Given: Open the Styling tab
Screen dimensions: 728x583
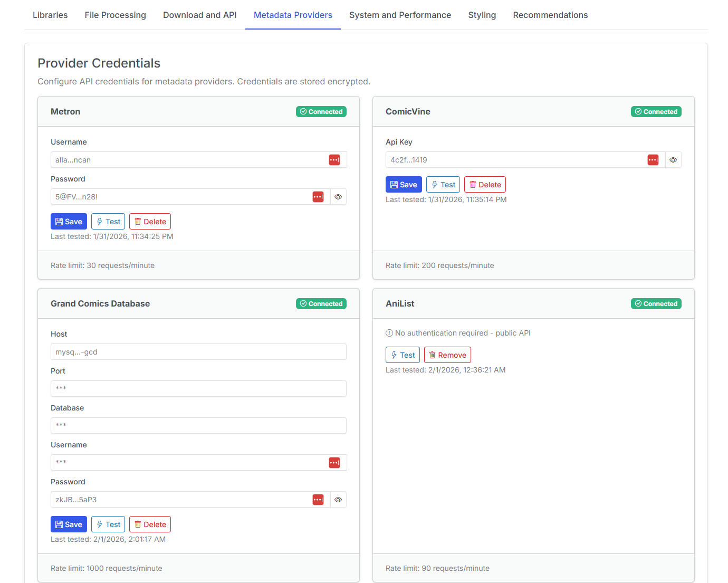Looking at the screenshot, I should tap(482, 15).
